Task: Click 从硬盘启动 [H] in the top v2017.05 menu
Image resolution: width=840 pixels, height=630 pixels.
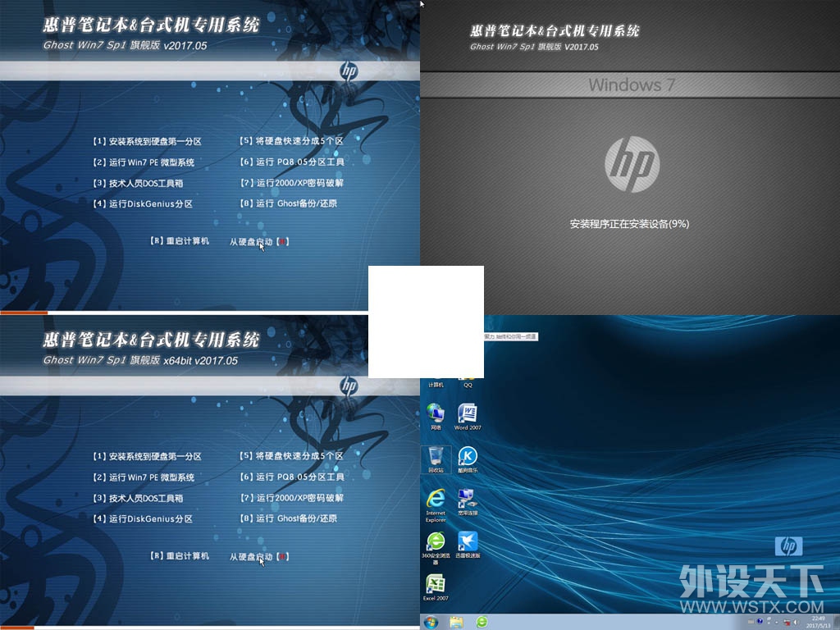Action: pyautogui.click(x=259, y=242)
